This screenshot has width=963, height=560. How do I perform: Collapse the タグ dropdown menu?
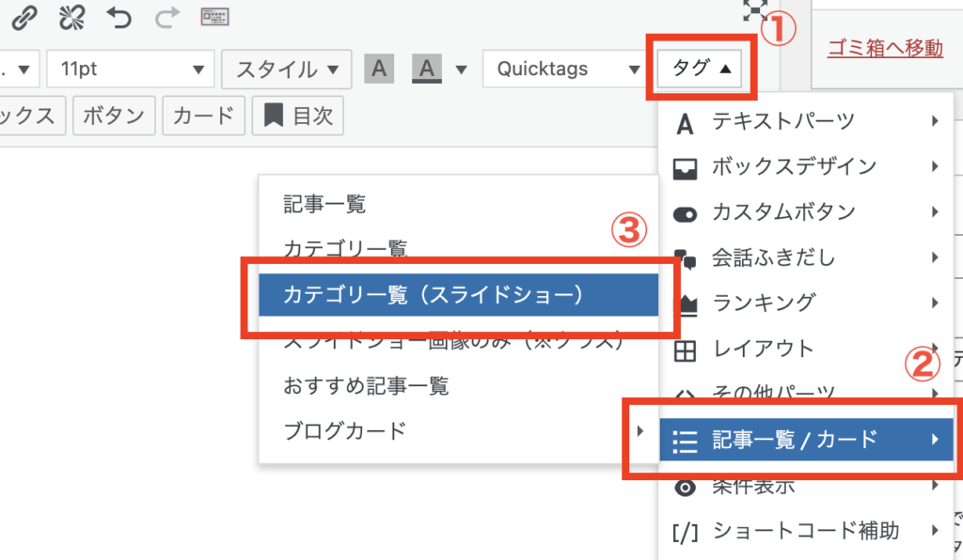(x=700, y=69)
